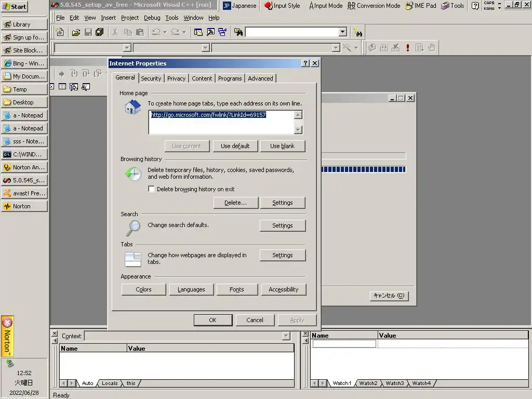
Task: Select the Locals tab in variables pane
Action: coord(110,383)
